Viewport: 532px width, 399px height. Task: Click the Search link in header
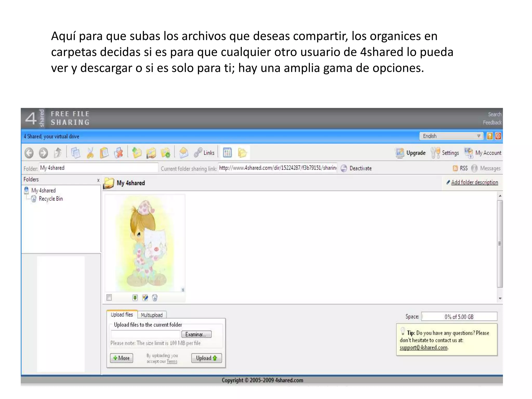[495, 114]
